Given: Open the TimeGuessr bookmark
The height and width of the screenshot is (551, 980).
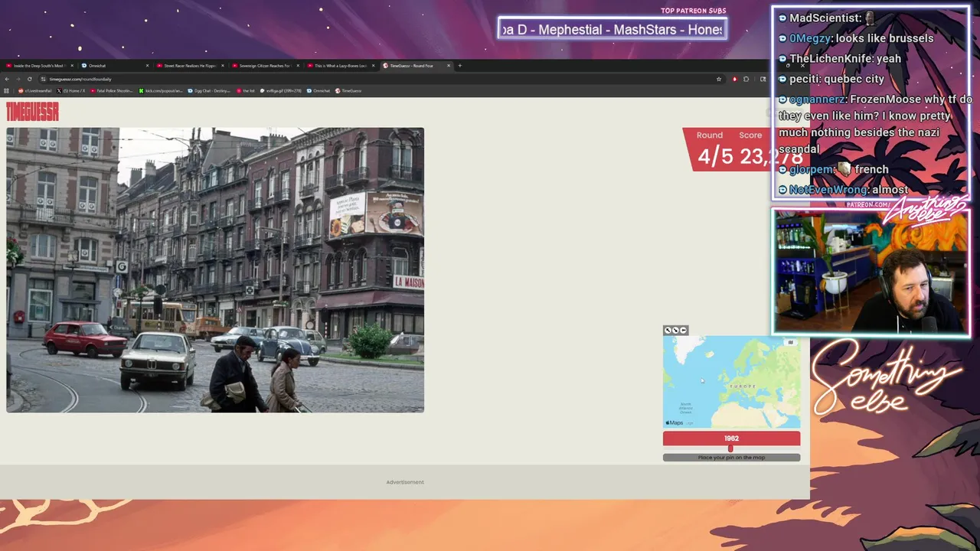Looking at the screenshot, I should pos(348,91).
